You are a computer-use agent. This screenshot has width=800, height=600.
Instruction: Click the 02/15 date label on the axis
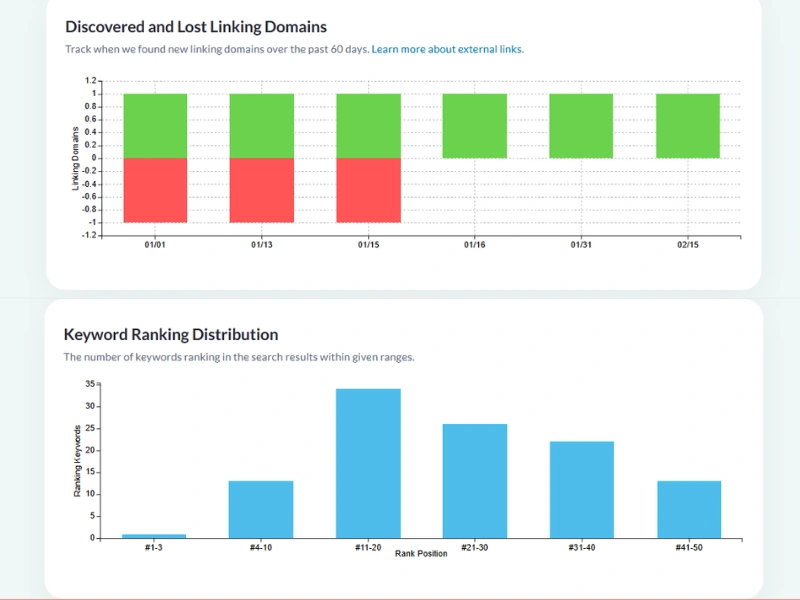point(688,244)
